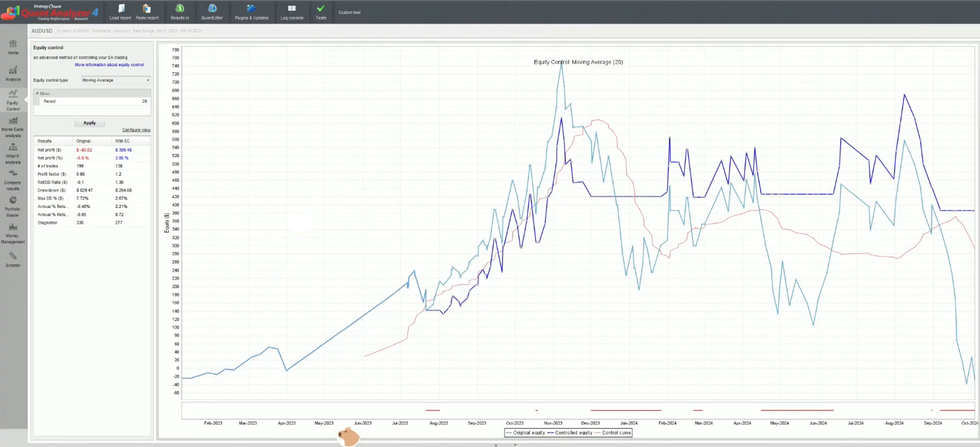This screenshot has height=447, width=980.
Task: Open More information about equity control
Action: click(x=109, y=65)
